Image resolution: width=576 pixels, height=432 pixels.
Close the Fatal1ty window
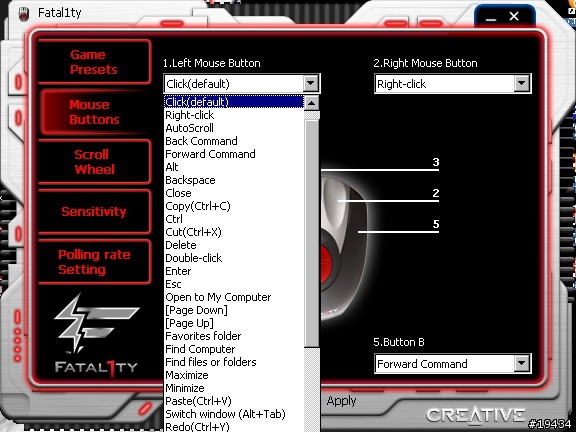(514, 16)
